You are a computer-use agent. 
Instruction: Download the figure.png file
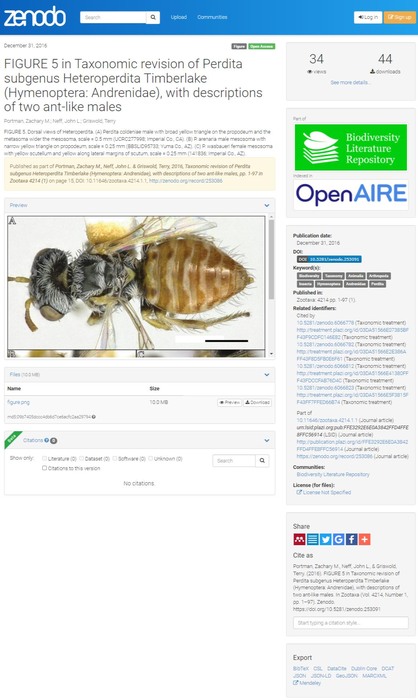point(257,402)
